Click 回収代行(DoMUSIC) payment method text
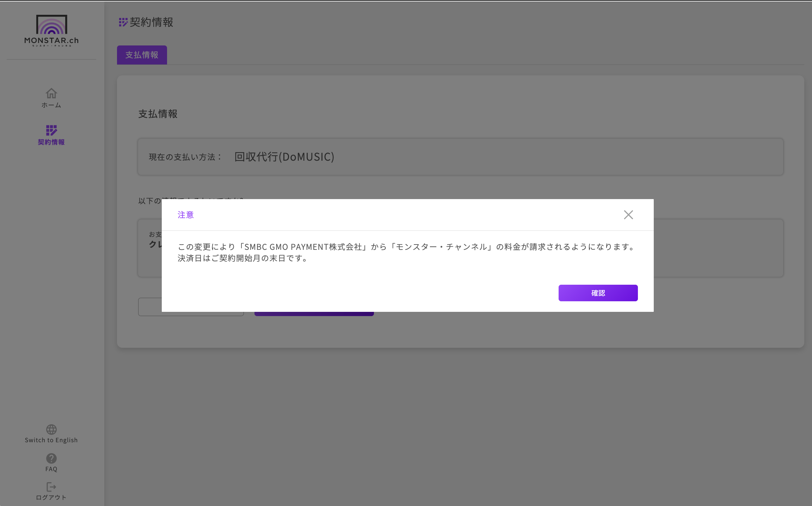This screenshot has width=812, height=506. (284, 157)
